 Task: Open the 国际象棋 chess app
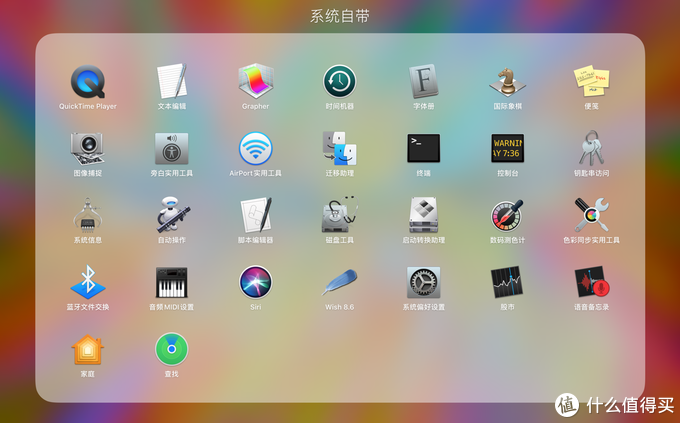click(507, 82)
